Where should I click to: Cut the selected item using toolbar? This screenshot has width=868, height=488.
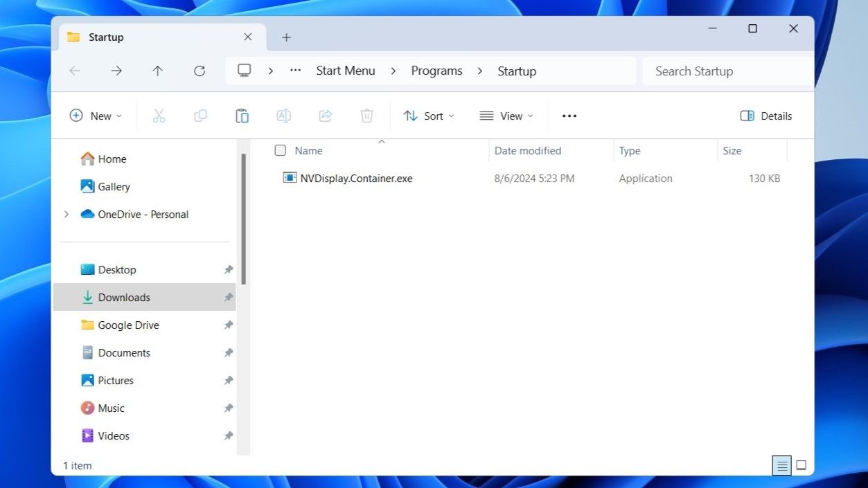(159, 116)
